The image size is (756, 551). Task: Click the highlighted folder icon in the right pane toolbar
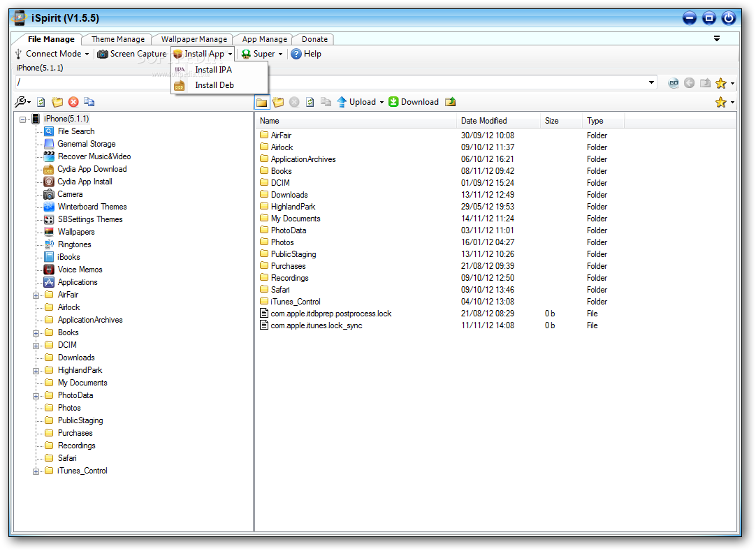coord(262,102)
